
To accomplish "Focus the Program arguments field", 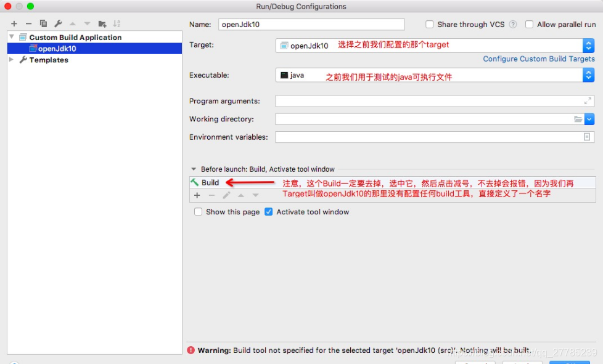I will (x=435, y=101).
